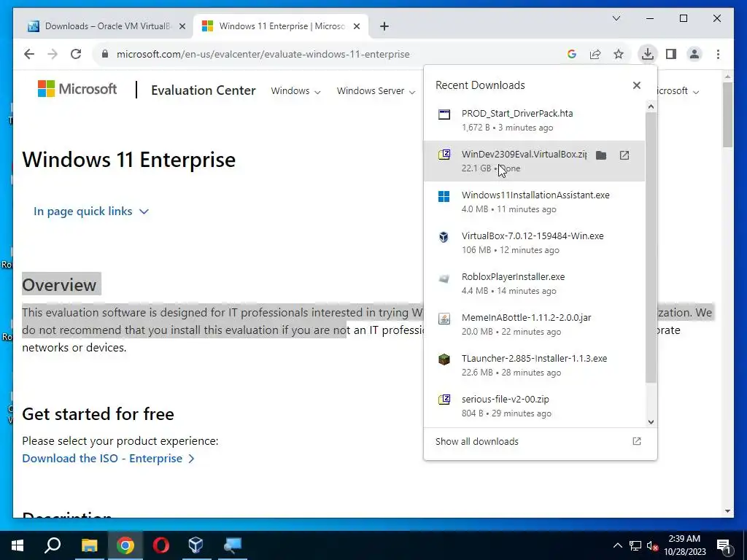Open the side panel icon

coord(671,54)
